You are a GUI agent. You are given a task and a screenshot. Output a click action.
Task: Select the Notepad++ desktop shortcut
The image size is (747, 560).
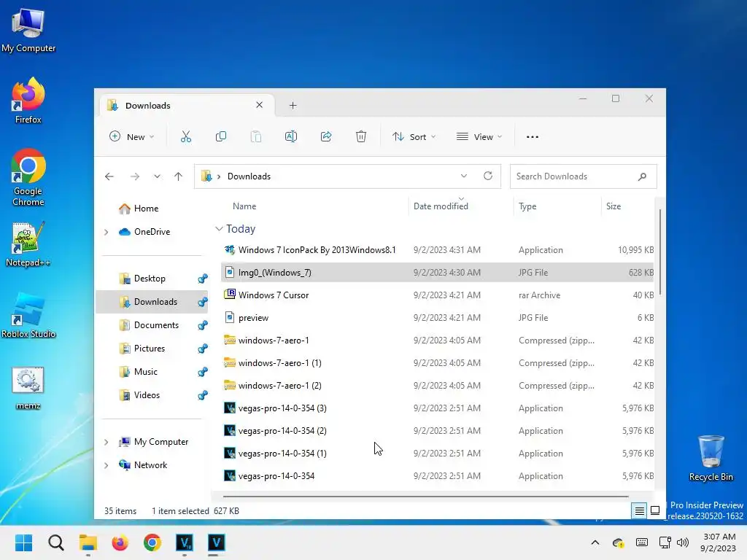tap(28, 244)
